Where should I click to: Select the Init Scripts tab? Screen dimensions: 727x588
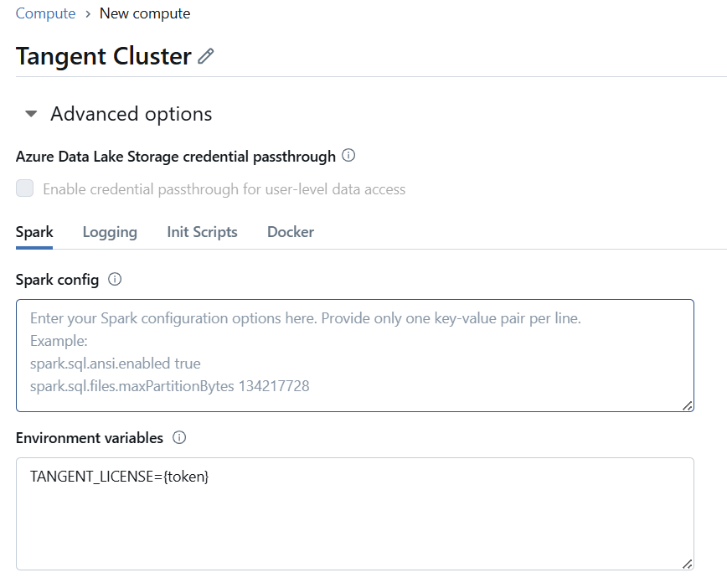click(202, 232)
